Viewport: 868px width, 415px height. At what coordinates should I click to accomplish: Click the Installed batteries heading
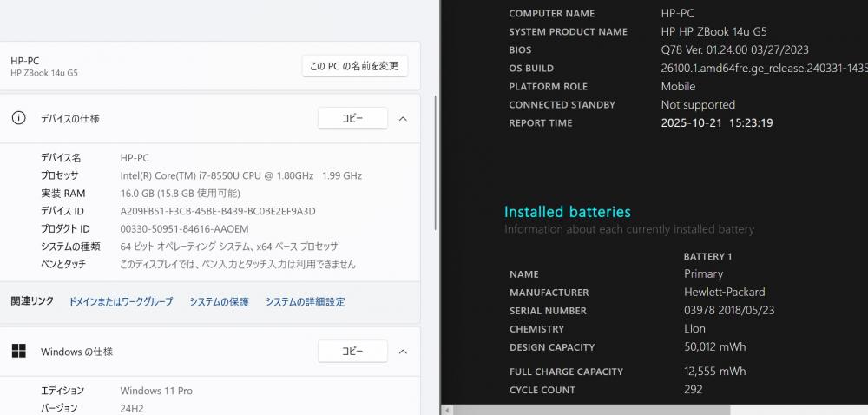(568, 211)
